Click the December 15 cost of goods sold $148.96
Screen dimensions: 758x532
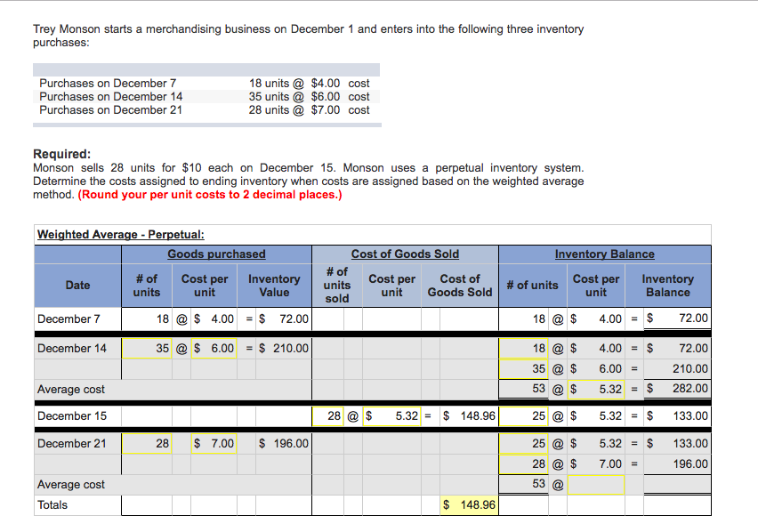[469, 416]
